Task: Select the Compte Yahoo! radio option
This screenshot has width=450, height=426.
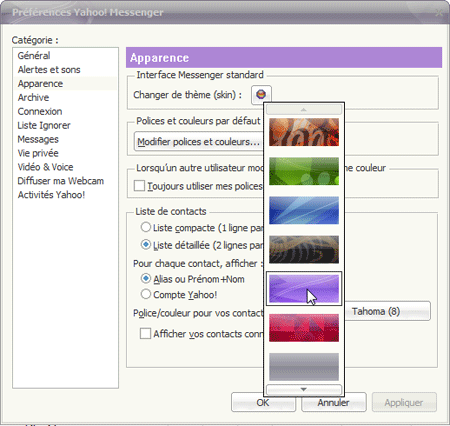Action: point(146,294)
